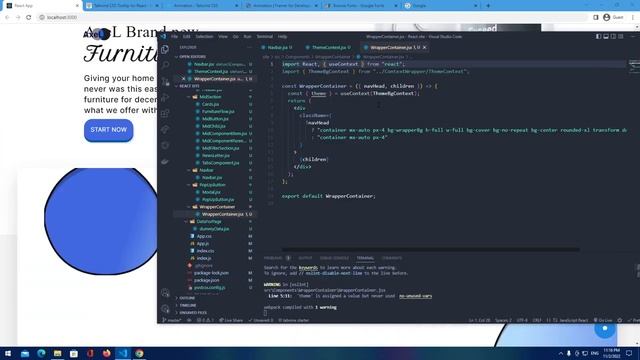Open the Accounts icon in VS Code activity bar
The height and width of the screenshot is (360, 640).
coord(165,293)
